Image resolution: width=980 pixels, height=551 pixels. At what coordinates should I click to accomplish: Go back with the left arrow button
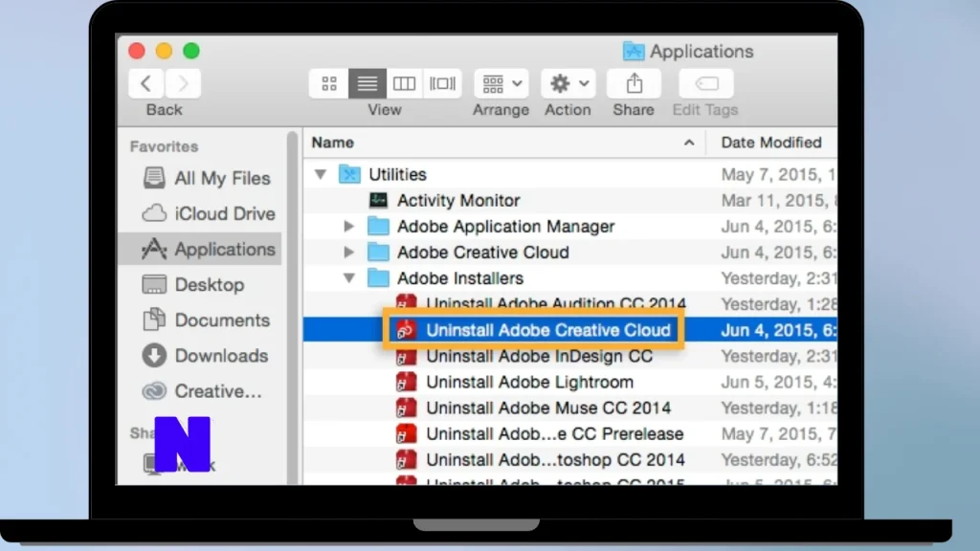click(x=146, y=83)
